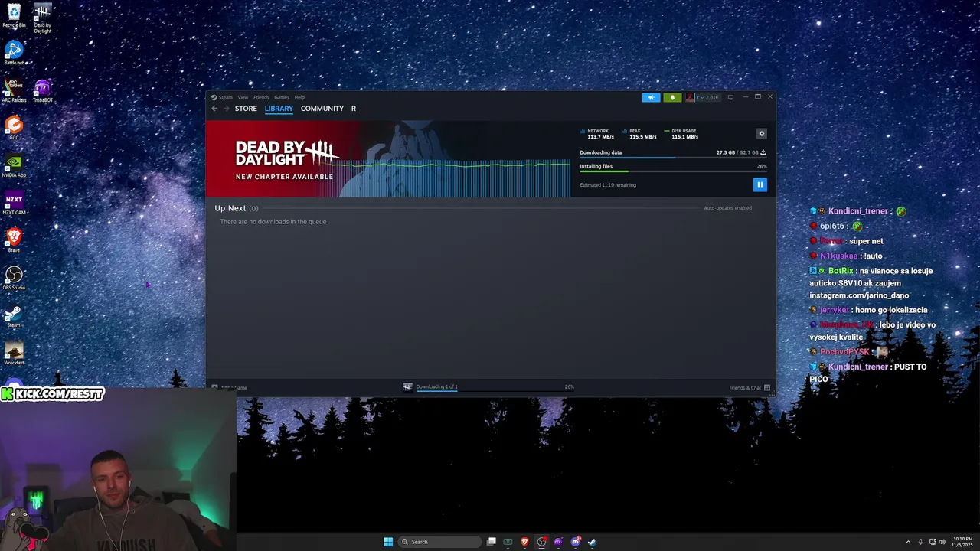Select the GCC desktop icon
This screenshot has height=551, width=980.
click(14, 127)
